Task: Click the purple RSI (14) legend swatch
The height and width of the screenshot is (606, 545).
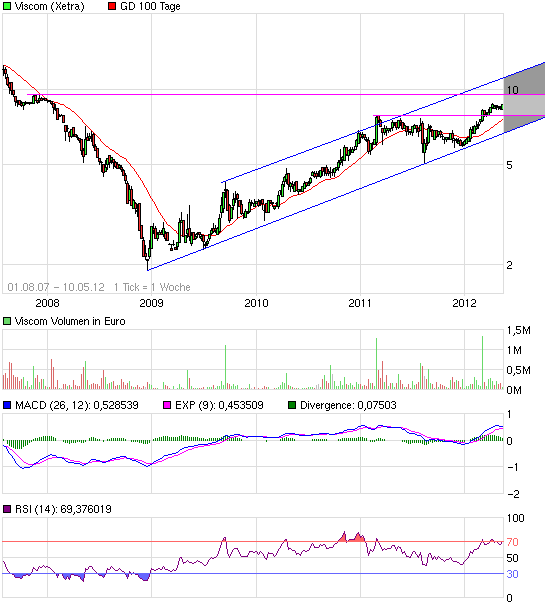Action: click(x=7, y=509)
